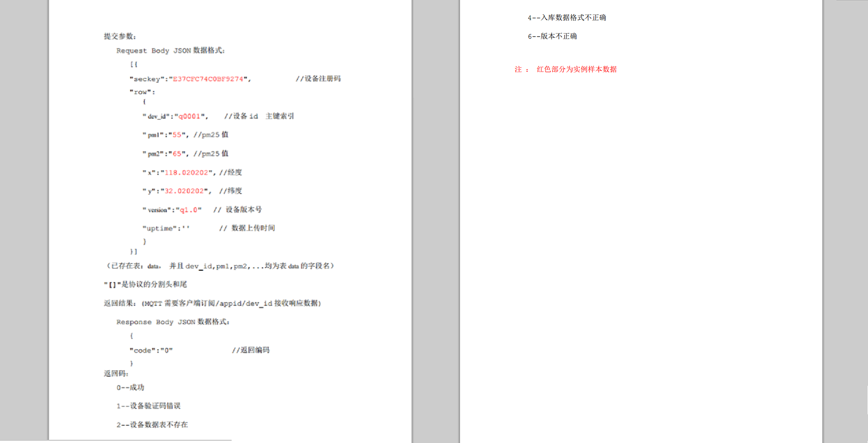Click the 返回码 heading
This screenshot has width=868, height=443.
click(116, 374)
